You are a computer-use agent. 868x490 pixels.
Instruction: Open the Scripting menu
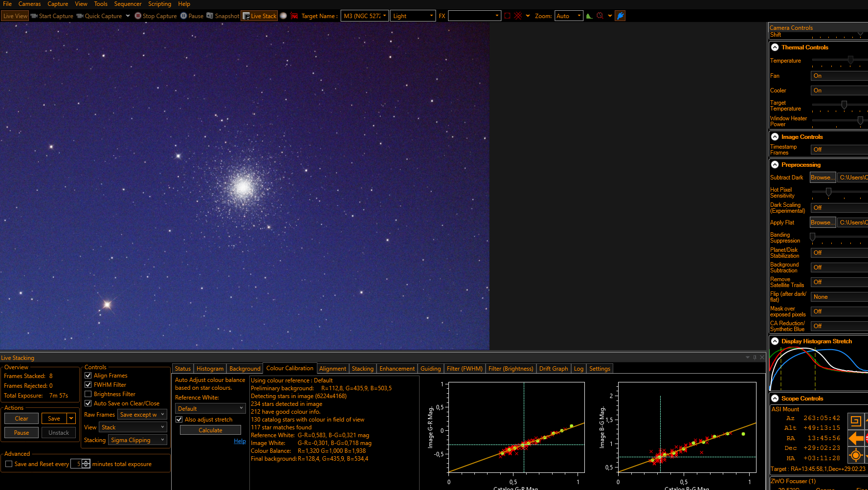pos(160,4)
